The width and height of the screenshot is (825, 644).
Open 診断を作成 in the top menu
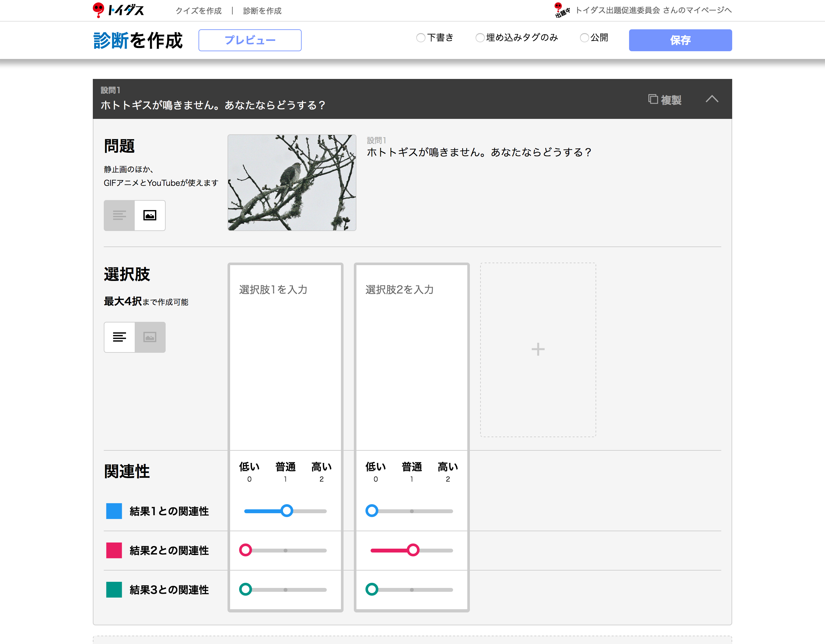click(x=262, y=11)
